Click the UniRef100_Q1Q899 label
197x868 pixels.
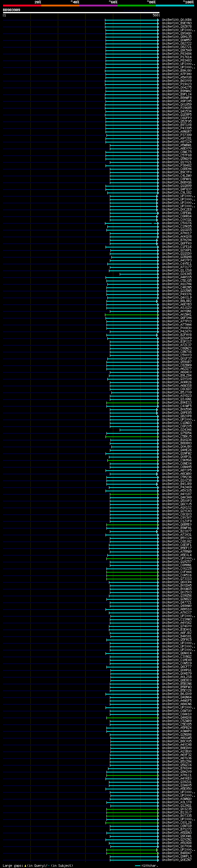tap(177, 186)
